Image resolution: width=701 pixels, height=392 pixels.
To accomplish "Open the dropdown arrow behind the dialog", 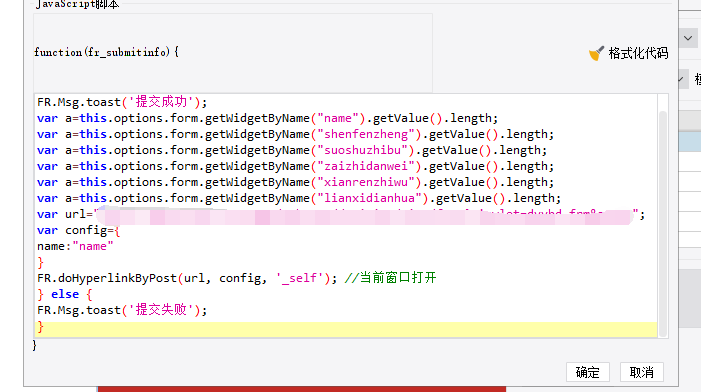I will [x=688, y=38].
